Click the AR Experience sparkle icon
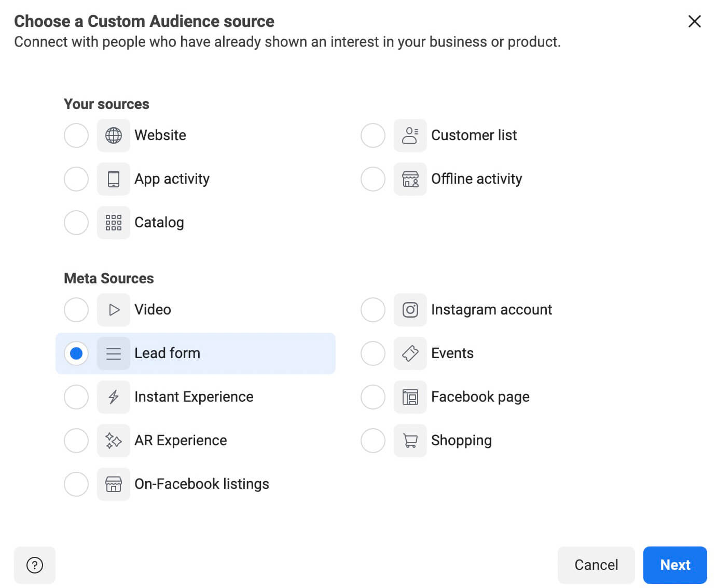Viewport: 717px width, 588px height. pos(113,441)
